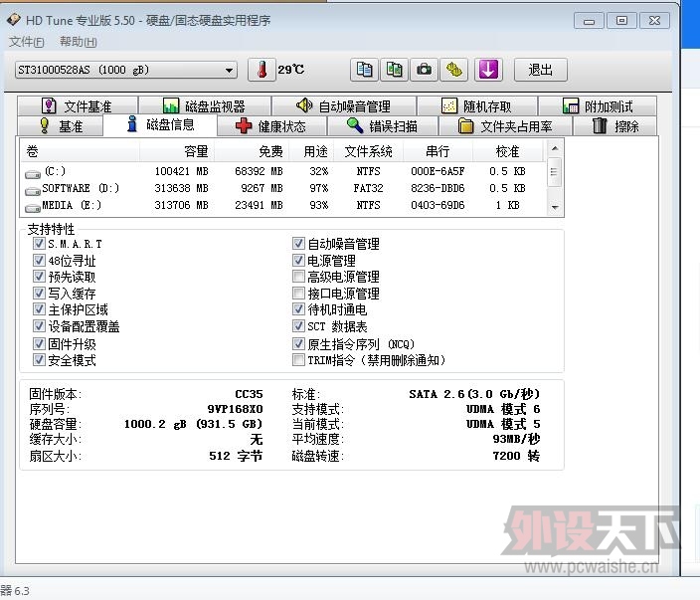Toggle the 自动噪音管理 feature checkbox

click(298, 244)
